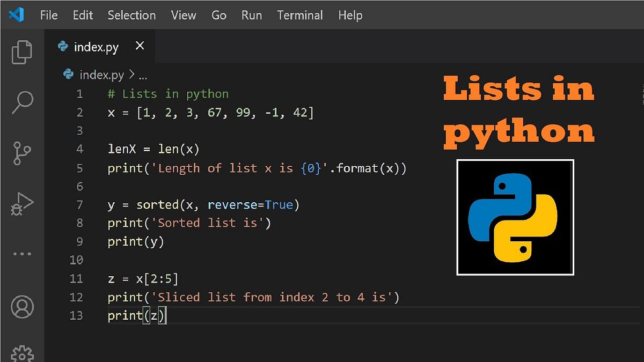Show additional views ellipsis in activity bar

click(22, 254)
